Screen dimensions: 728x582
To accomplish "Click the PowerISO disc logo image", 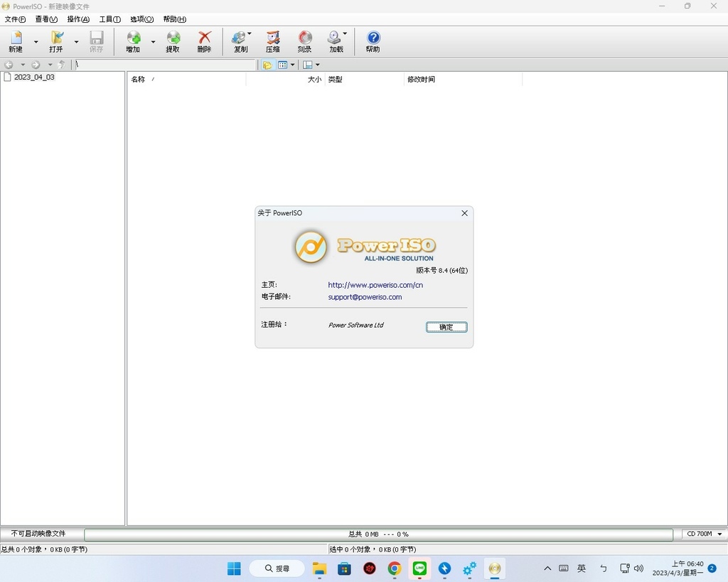I will coord(311,247).
